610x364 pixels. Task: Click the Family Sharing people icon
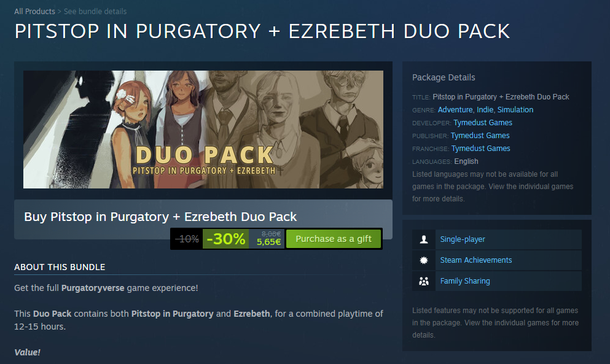(424, 281)
